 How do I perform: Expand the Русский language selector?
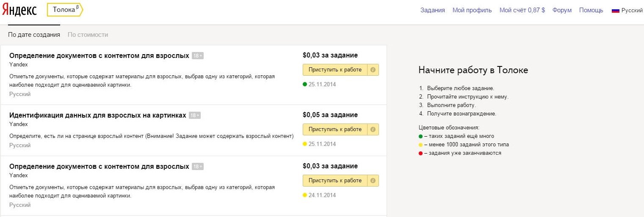[x=632, y=11]
